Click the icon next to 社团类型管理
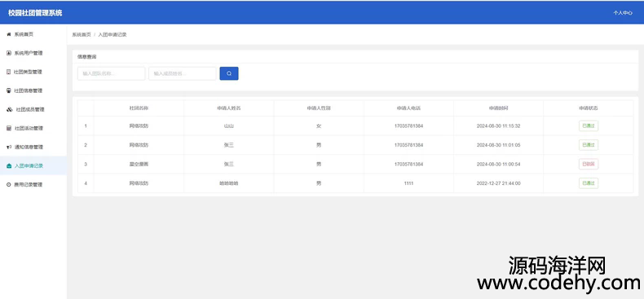Image resolution: width=644 pixels, height=299 pixels. coord(9,72)
